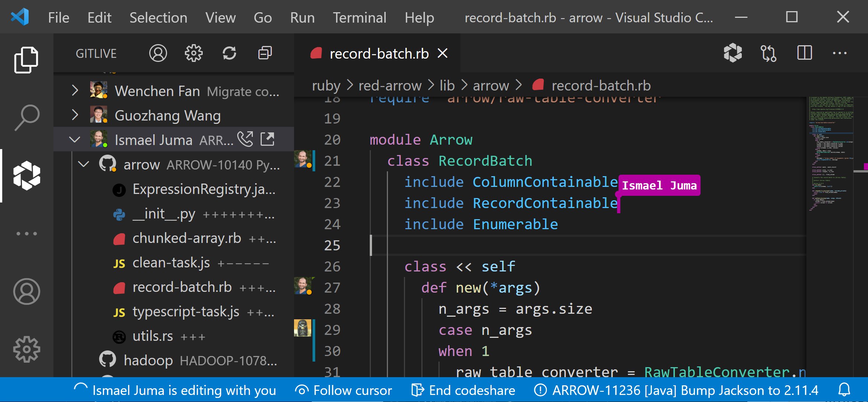Open breadcrumb separator after lib
This screenshot has width=868, height=402.
[x=464, y=85]
